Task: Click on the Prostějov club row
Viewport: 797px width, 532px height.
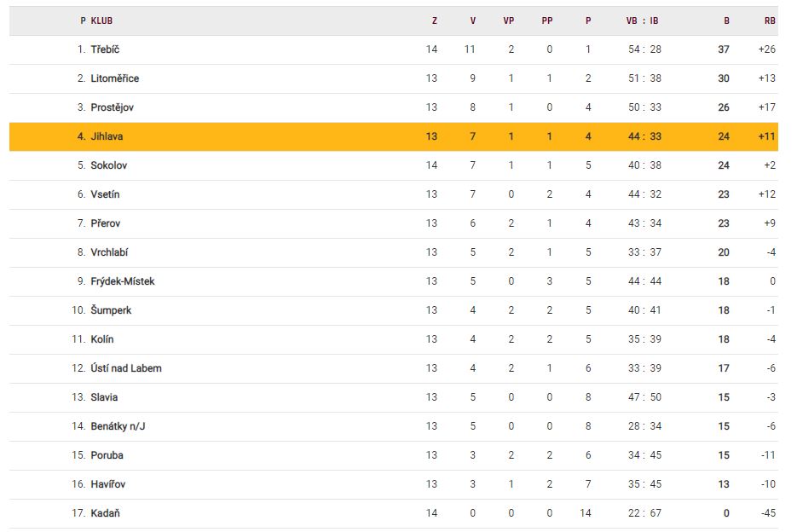Action: pos(112,107)
